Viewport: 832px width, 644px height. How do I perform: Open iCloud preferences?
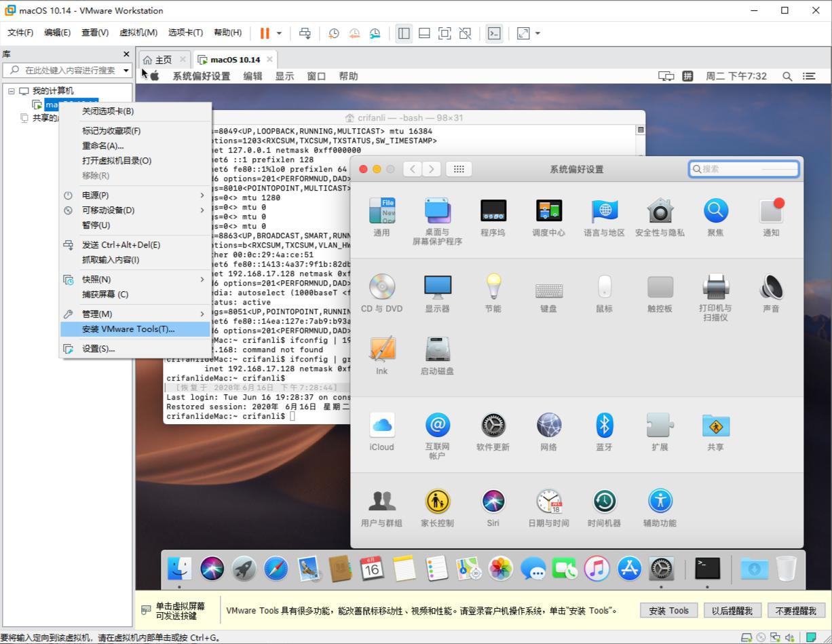coord(381,425)
